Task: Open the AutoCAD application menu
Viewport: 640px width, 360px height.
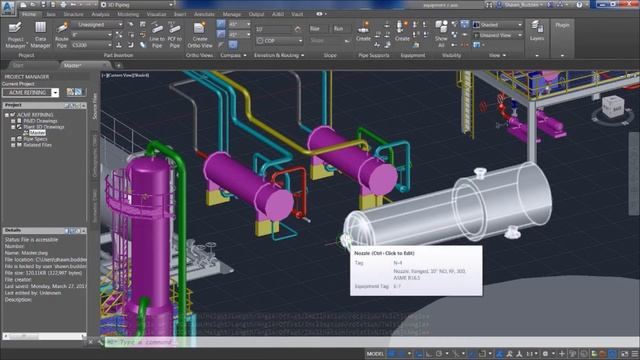Action: pyautogui.click(x=8, y=7)
